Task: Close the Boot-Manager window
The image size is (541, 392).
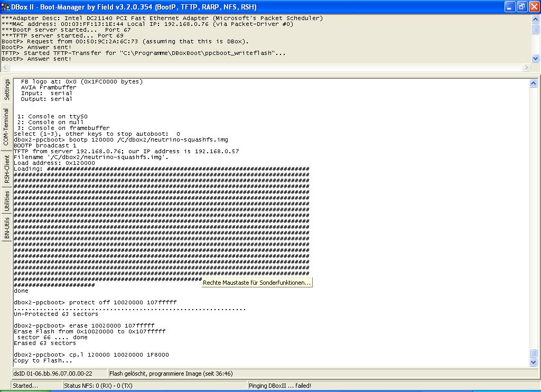Action: point(534,6)
